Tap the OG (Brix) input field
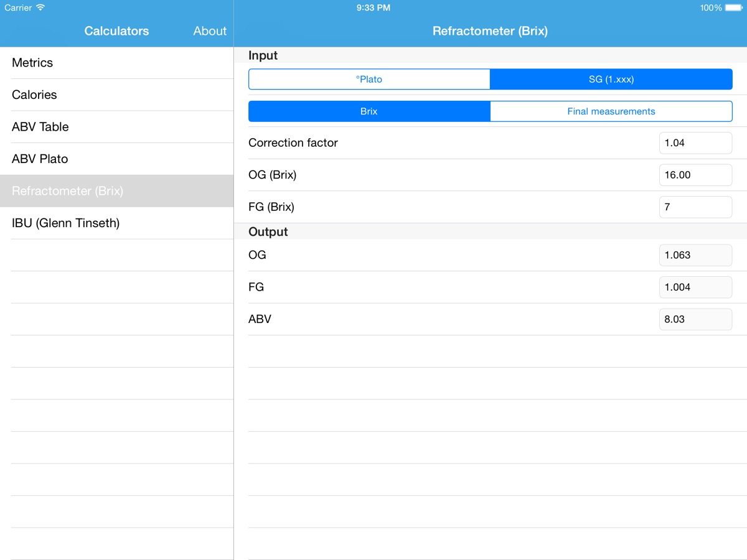 [x=695, y=175]
